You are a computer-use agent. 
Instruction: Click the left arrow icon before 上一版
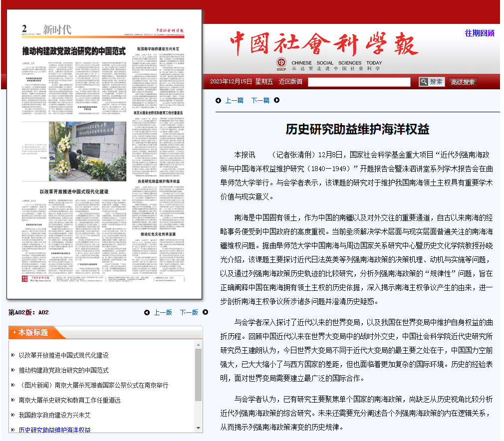click(147, 312)
